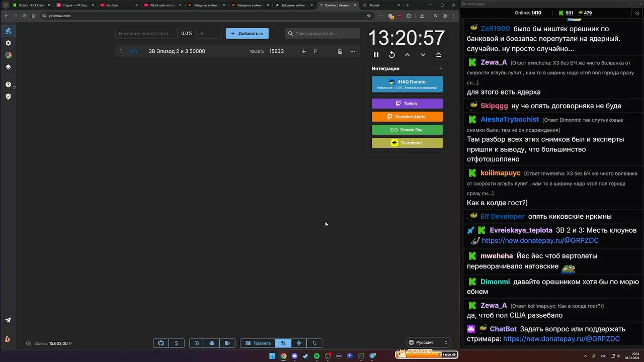The image size is (644, 362).
Task: Click the pointauc.com address bar
Action: (201, 16)
